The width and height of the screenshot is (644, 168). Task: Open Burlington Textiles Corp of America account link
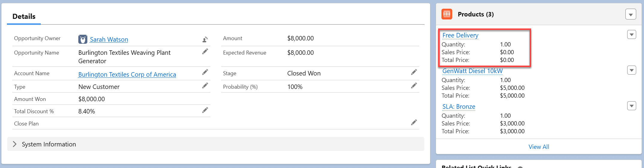(x=127, y=75)
